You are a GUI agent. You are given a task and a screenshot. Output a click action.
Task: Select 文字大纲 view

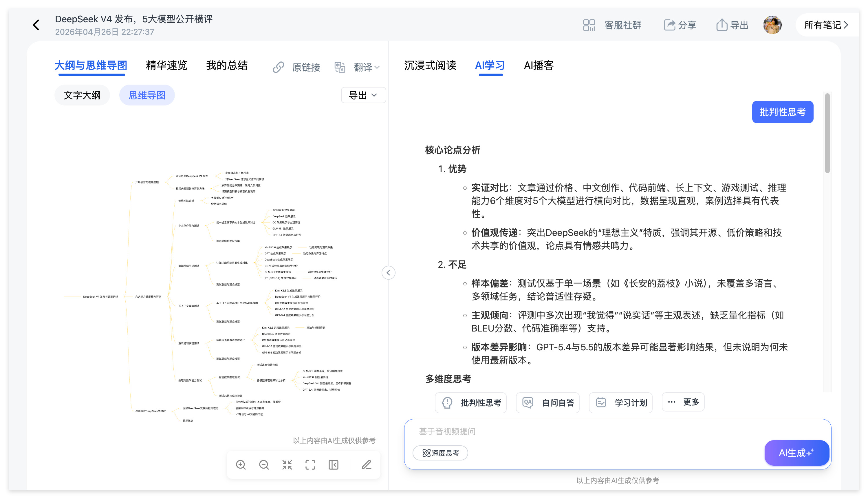tap(82, 95)
